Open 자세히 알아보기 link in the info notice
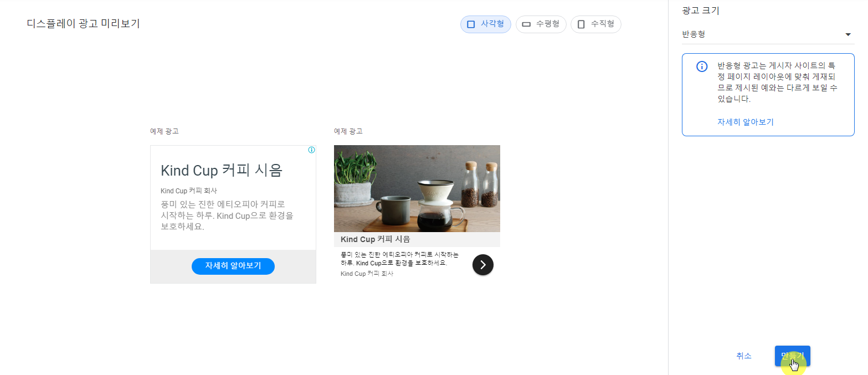The height and width of the screenshot is (375, 868). point(745,122)
